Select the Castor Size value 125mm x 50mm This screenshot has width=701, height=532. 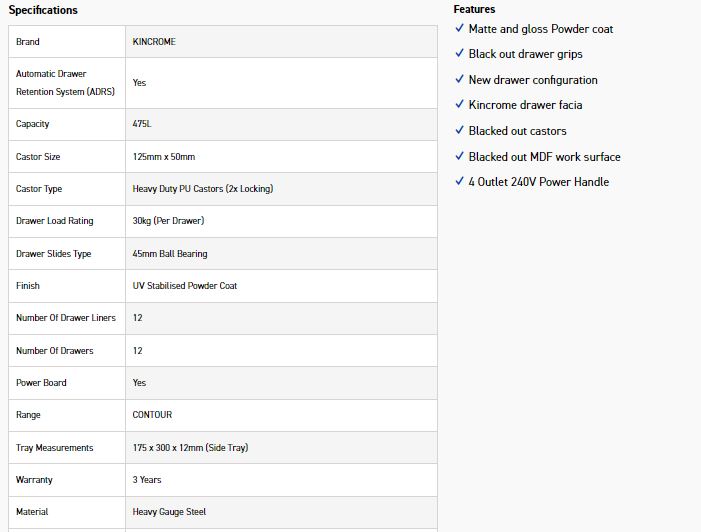[164, 157]
